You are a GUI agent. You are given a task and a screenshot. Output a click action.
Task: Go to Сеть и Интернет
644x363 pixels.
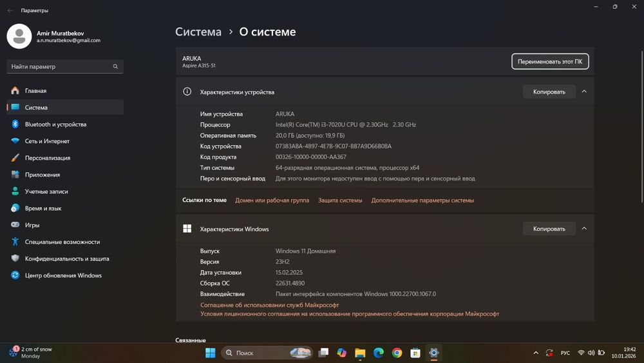click(65, 141)
